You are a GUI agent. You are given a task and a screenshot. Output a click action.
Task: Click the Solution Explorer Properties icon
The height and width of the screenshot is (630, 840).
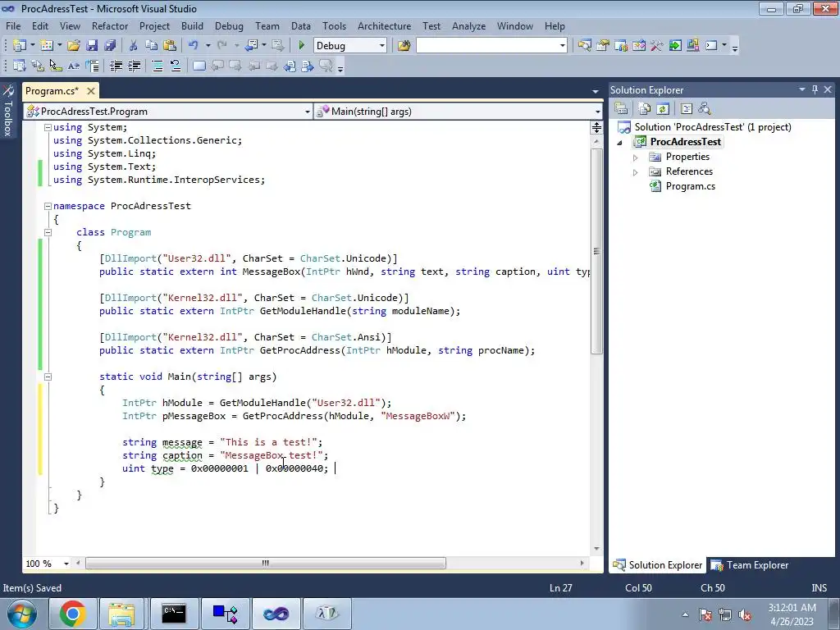click(621, 109)
